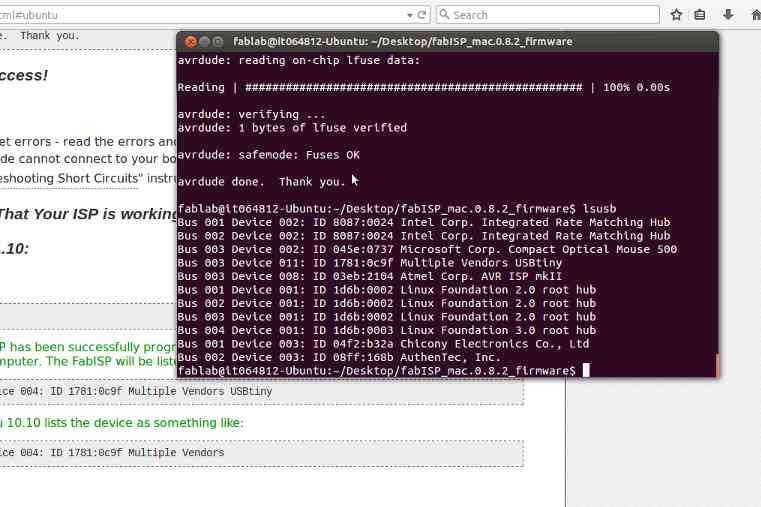Click the terminal title bar text
Image resolution: width=761 pixels, height=507 pixels.
402,41
